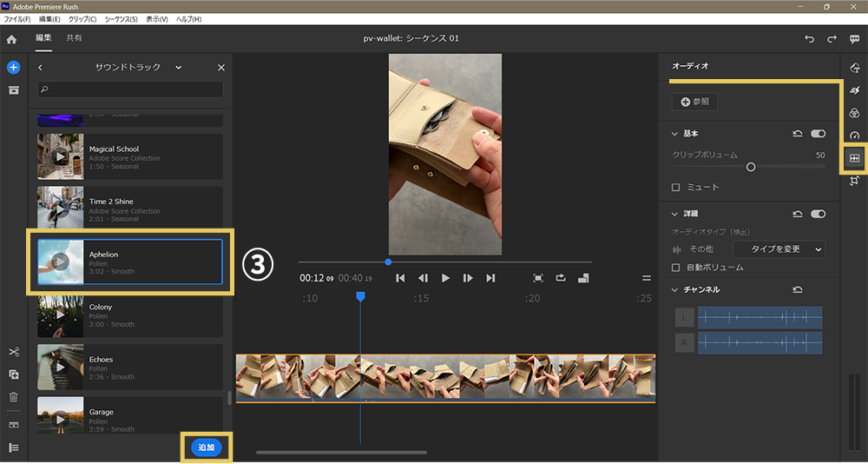Check the 自動ボリューム checkbox
The width and height of the screenshot is (868, 464).
(x=675, y=268)
